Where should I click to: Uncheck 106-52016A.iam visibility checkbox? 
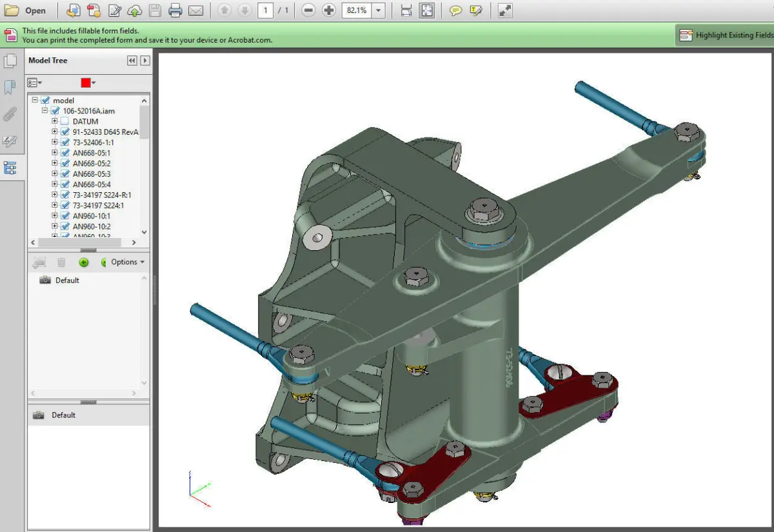55,111
